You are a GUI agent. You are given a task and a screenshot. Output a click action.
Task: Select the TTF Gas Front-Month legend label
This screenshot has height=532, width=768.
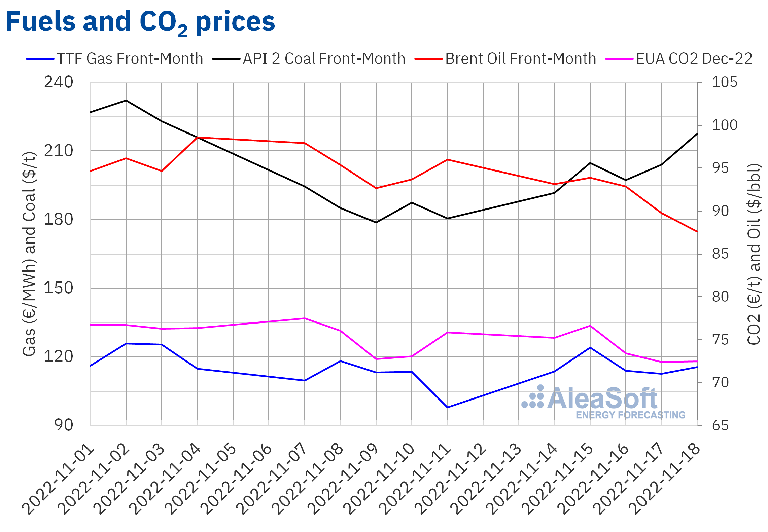click(130, 59)
